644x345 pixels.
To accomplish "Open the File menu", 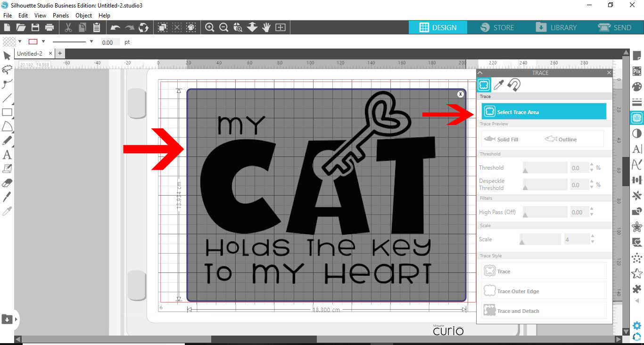I will [x=8, y=16].
